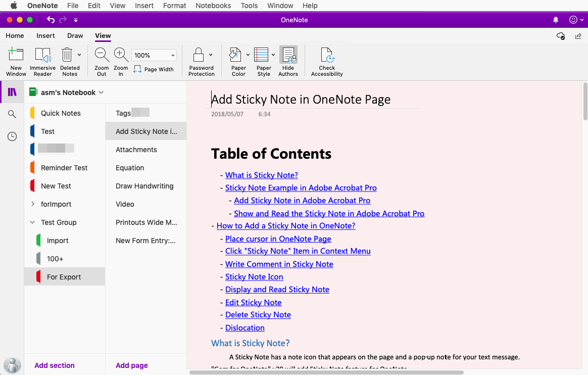The height and width of the screenshot is (375, 588).
Task: Show recent notes via the clock icon
Action: pyautogui.click(x=11, y=136)
